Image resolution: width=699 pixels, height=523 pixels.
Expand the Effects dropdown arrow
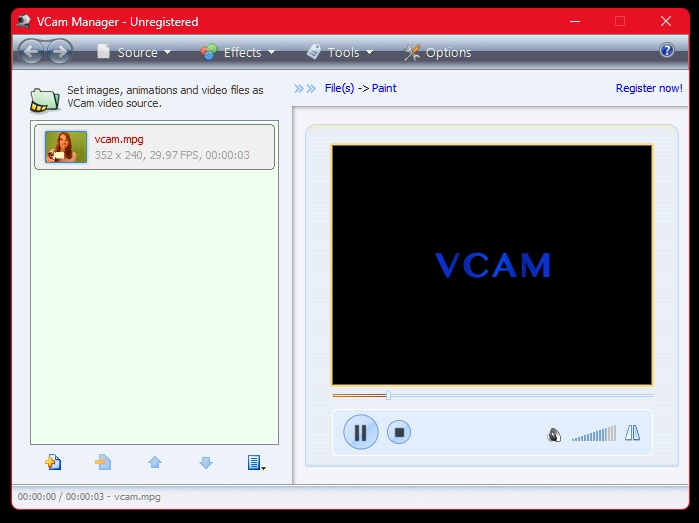point(271,53)
